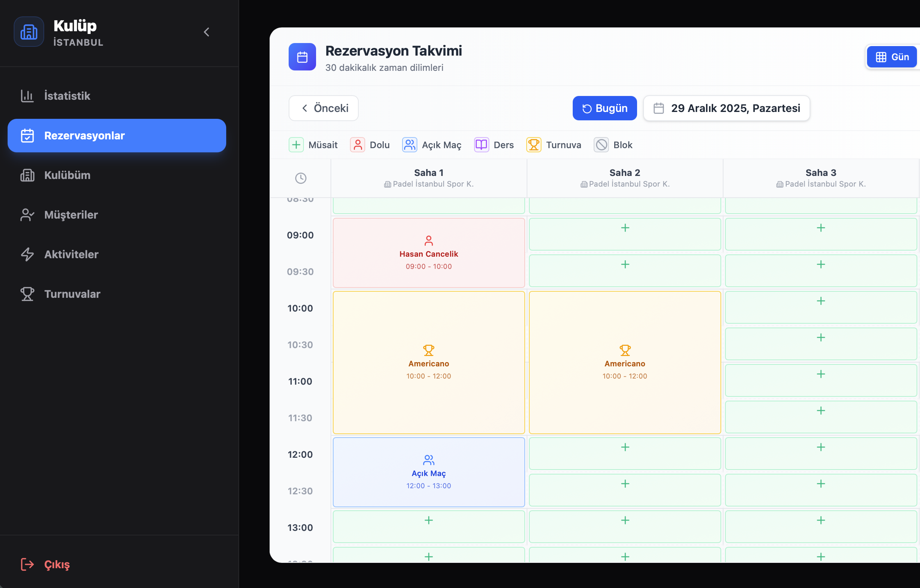
Task: Click the Turnuvalar trophy icon in sidebar
Action: tap(27, 294)
